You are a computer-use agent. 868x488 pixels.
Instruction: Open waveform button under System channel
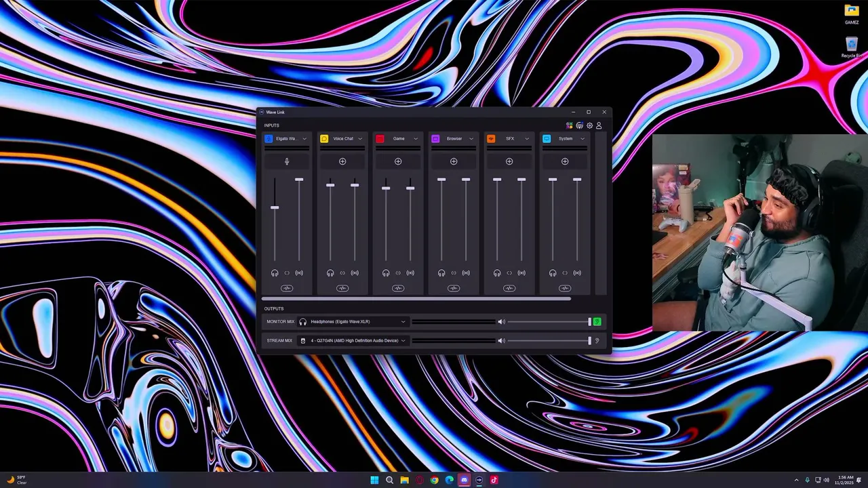565,288
